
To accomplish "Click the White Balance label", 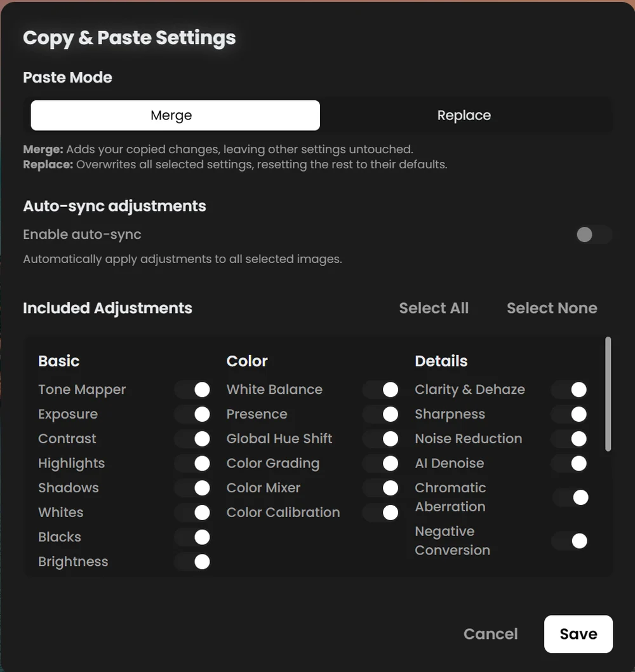I will click(x=274, y=389).
